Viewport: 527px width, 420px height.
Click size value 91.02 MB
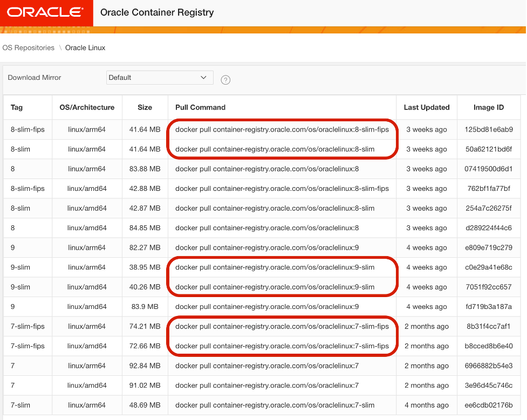pyautogui.click(x=145, y=385)
